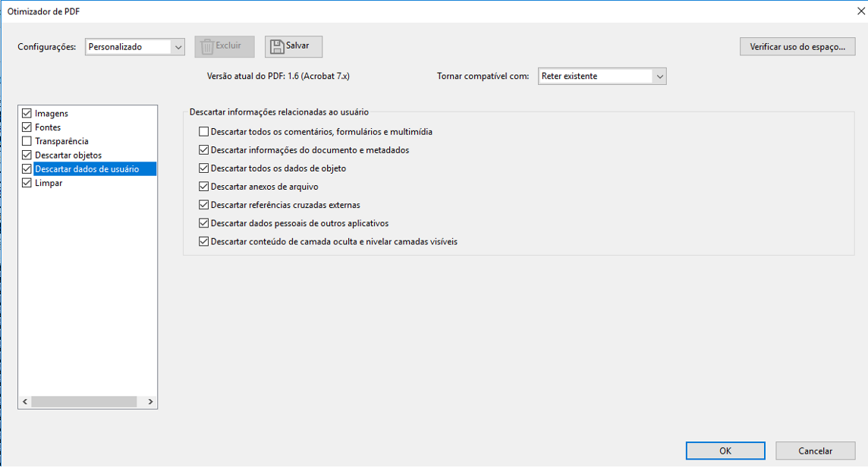
Task: Enable Descartar todos os comentários checkbox
Action: point(203,132)
